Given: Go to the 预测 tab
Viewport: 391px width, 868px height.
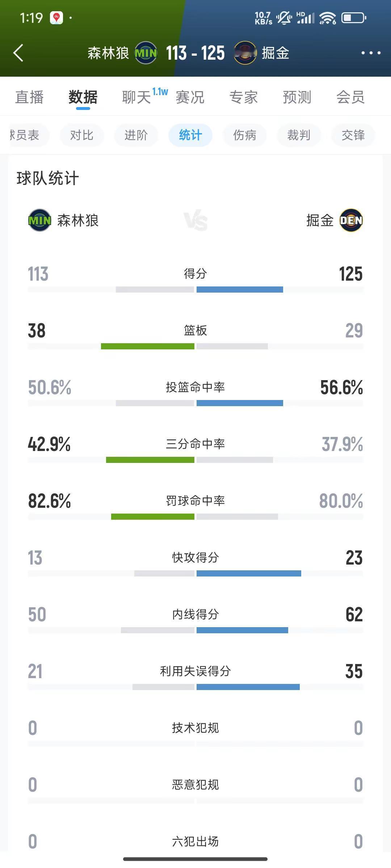Looking at the screenshot, I should click(x=297, y=97).
